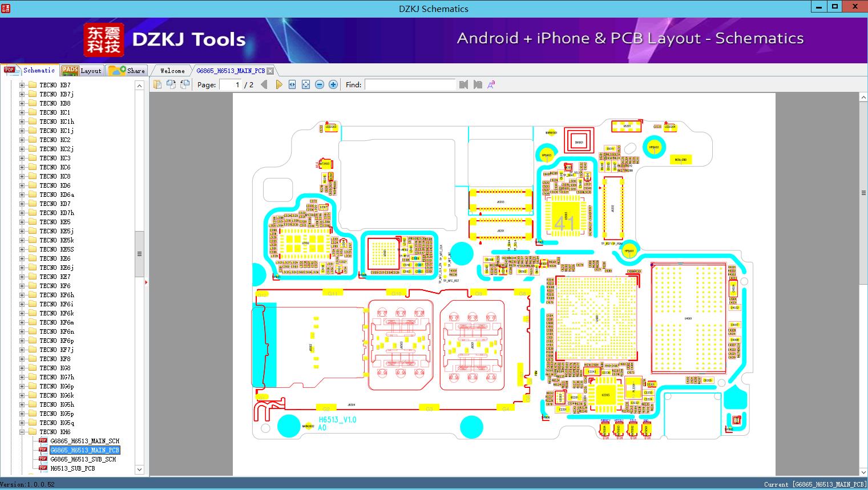Select the TECNO KF6k tree row
Image resolution: width=868 pixels, height=490 pixels.
click(x=56, y=313)
